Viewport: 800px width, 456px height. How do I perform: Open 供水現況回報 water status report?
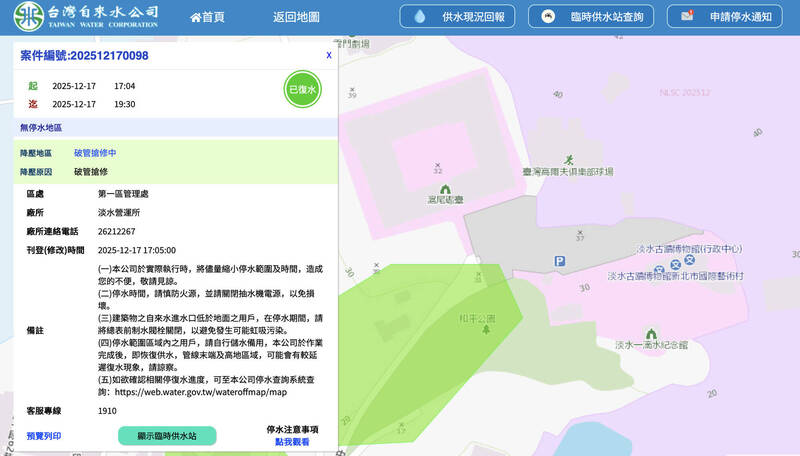[x=459, y=17]
